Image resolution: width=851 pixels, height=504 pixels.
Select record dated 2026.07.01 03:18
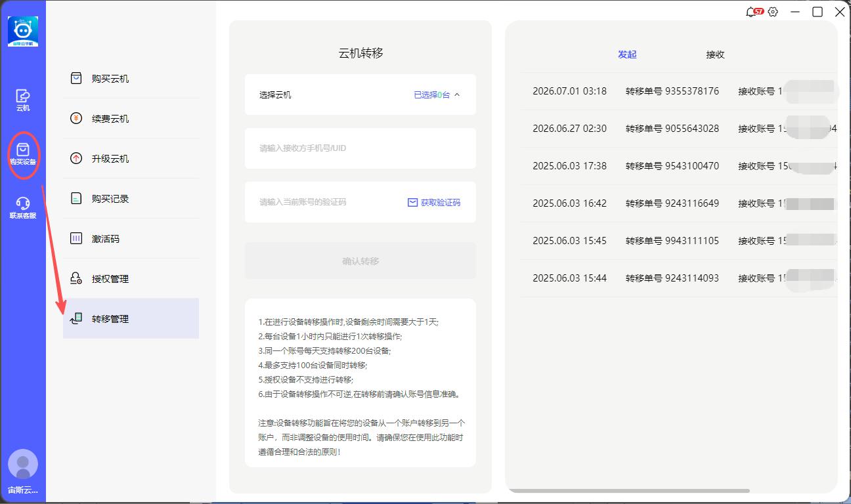point(679,91)
